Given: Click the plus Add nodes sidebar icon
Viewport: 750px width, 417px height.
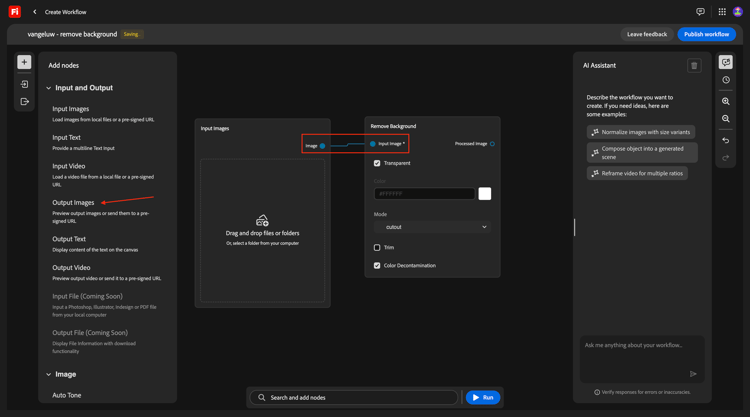Looking at the screenshot, I should [24, 62].
